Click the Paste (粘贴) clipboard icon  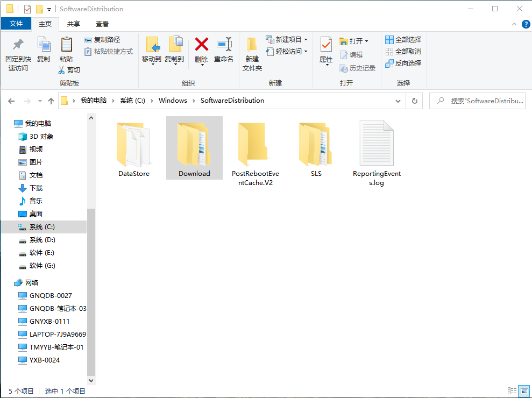click(x=66, y=45)
